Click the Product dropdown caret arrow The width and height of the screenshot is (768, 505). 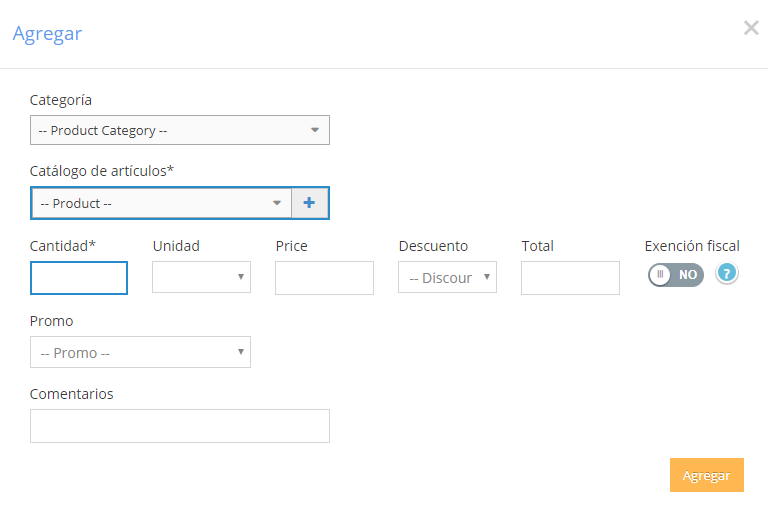(277, 203)
